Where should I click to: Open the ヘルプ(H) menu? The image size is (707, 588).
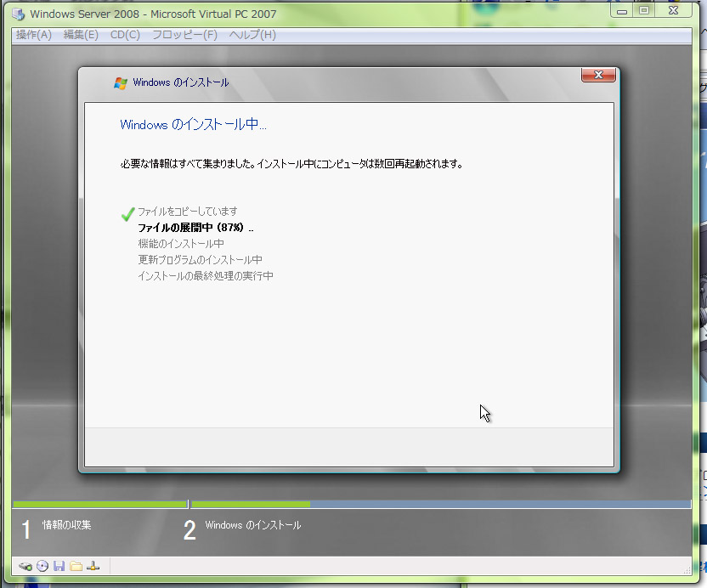(x=252, y=35)
